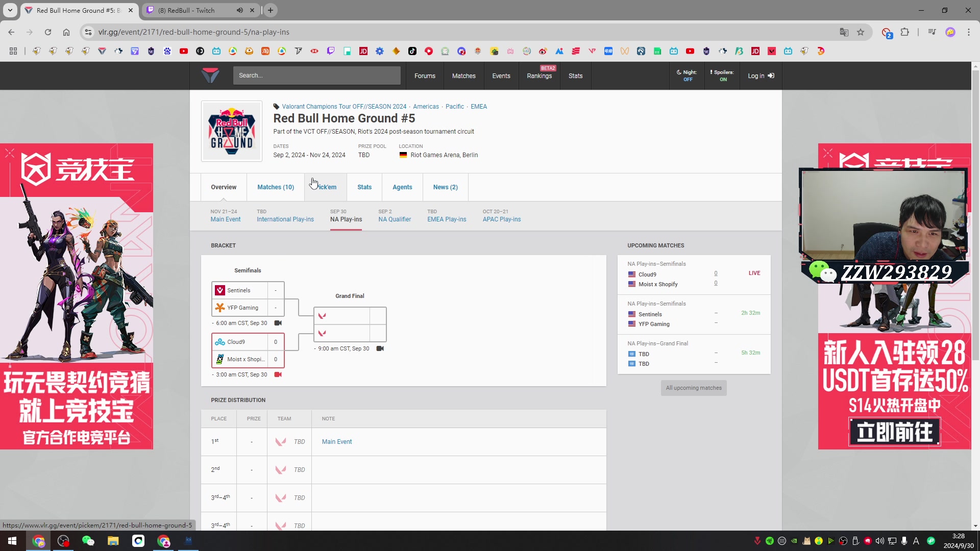Screen dimensions: 980x551
Task: Click the Search input field
Action: [316, 76]
